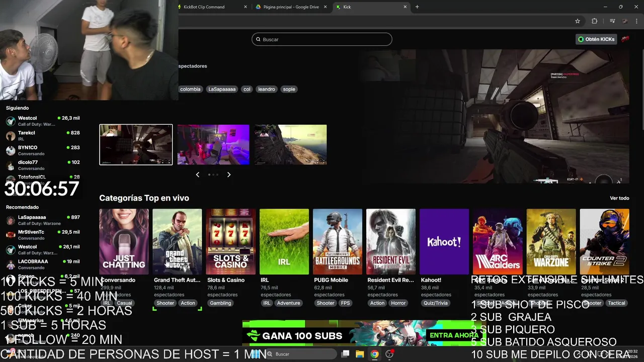Open OBS Studio from the taskbar

click(389, 354)
